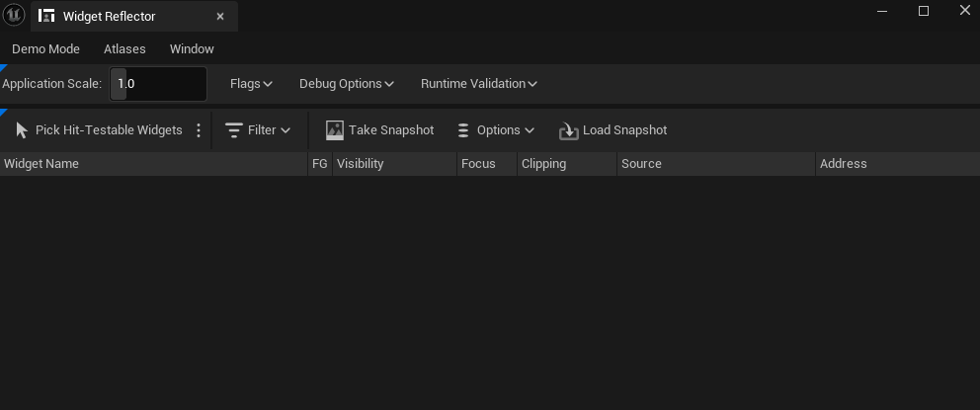This screenshot has height=410, width=980.
Task: Open picking mode options three-dot menu
Action: click(199, 130)
